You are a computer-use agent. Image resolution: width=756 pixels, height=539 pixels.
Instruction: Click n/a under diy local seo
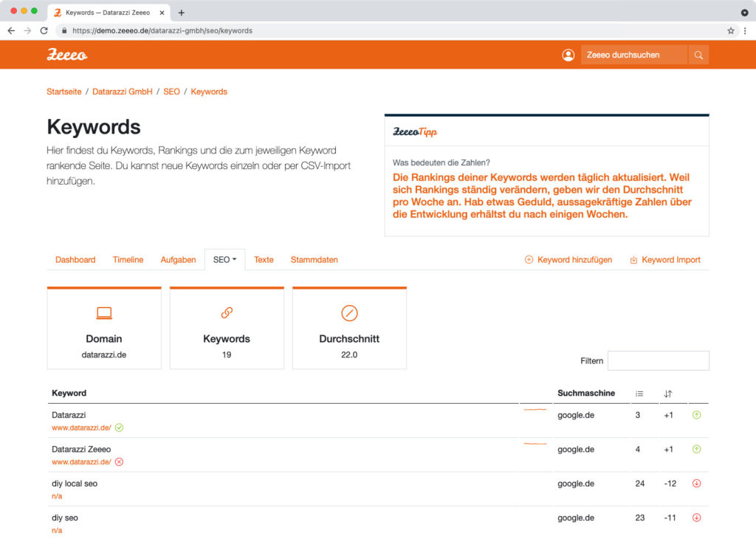click(57, 496)
